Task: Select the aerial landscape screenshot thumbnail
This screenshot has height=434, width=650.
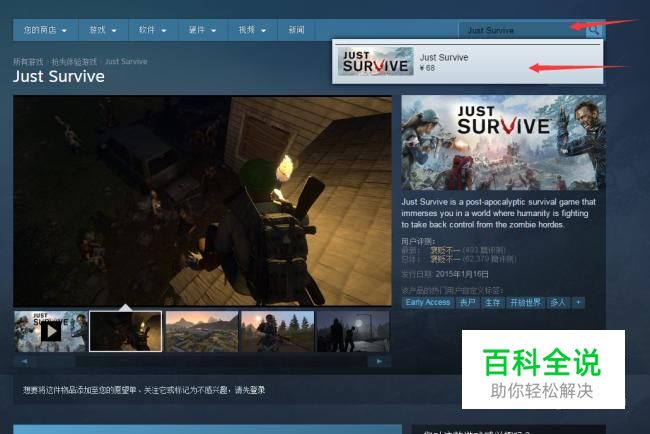Action: point(201,331)
